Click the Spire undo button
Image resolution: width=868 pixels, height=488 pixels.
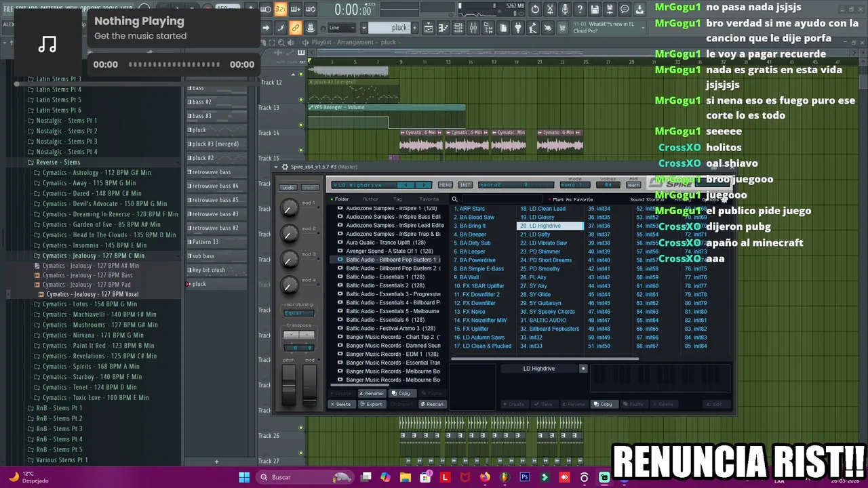click(x=288, y=188)
